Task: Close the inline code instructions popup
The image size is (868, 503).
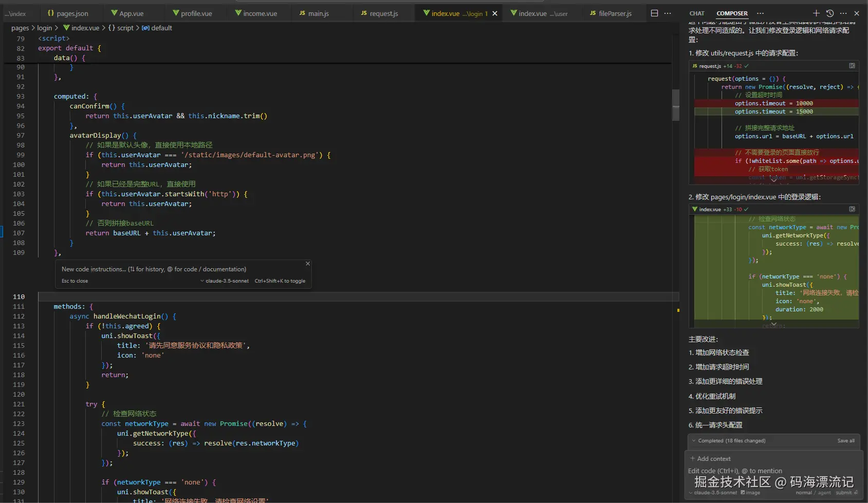Action: pyautogui.click(x=308, y=264)
